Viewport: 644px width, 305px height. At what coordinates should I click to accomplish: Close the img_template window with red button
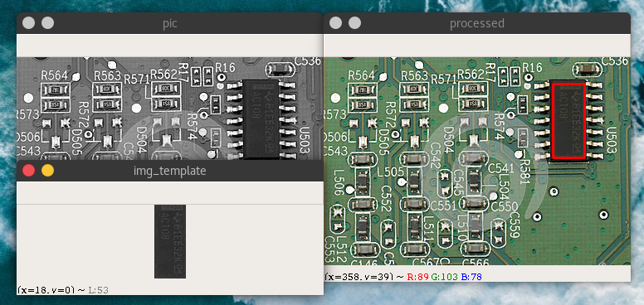[28, 171]
